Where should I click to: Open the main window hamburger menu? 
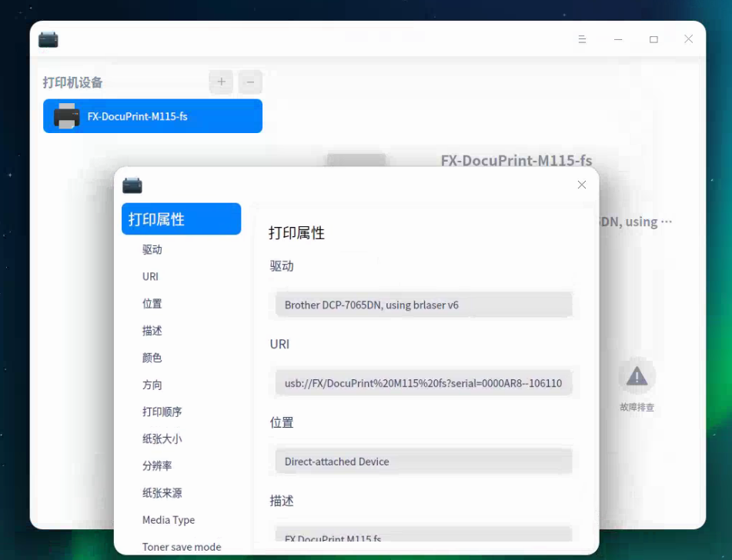tap(582, 39)
